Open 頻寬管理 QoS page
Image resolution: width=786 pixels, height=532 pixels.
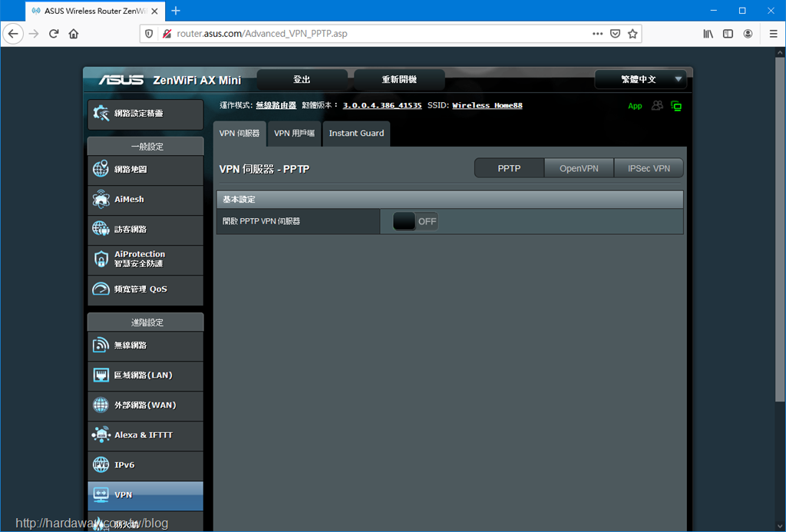click(x=145, y=289)
